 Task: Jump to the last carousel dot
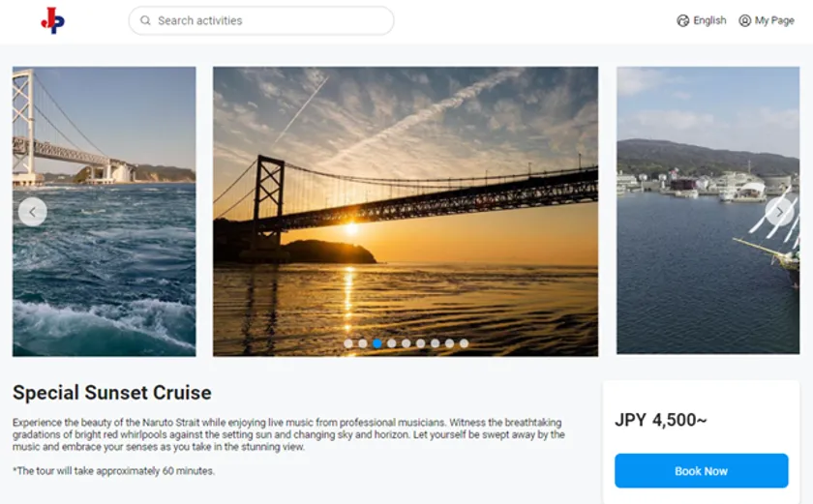(x=465, y=343)
